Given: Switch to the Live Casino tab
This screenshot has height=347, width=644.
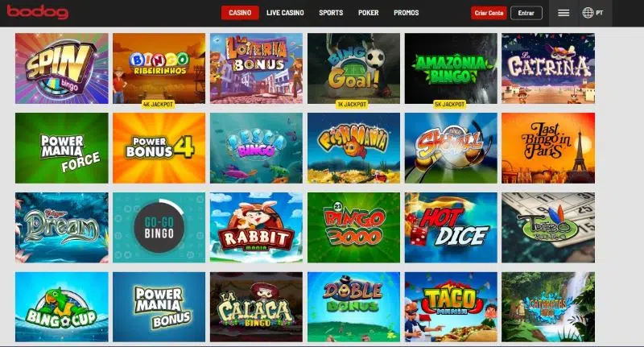Looking at the screenshot, I should coord(285,13).
